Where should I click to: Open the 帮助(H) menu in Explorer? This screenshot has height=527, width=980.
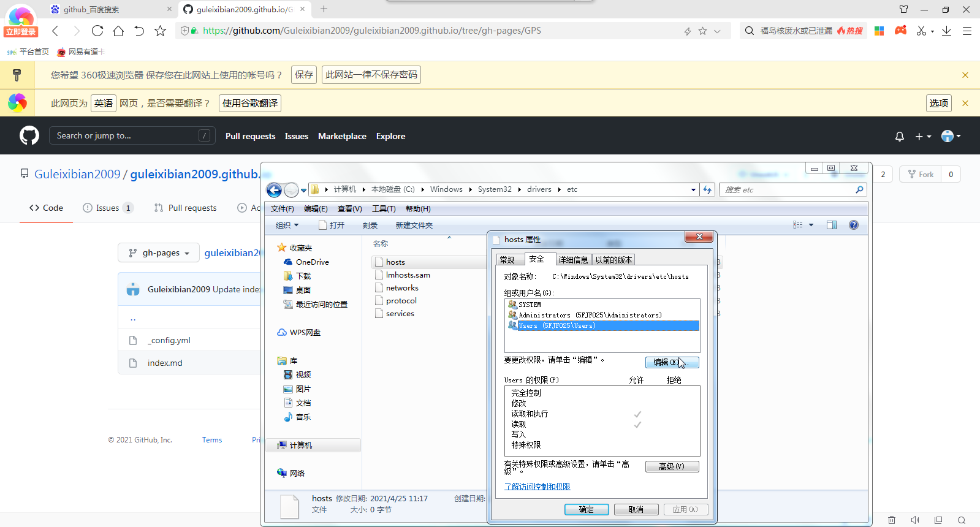(x=418, y=209)
